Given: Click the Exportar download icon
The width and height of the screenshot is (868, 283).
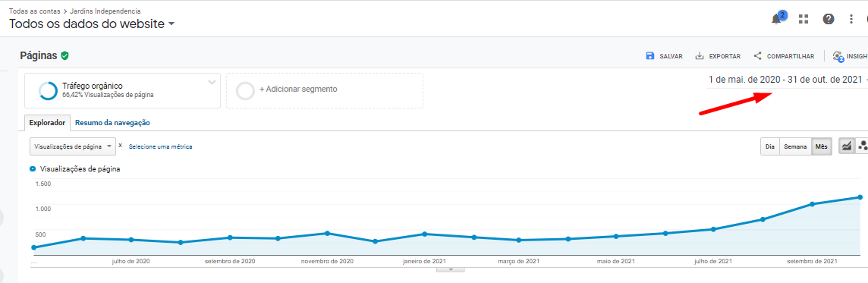Looking at the screenshot, I should (x=700, y=56).
